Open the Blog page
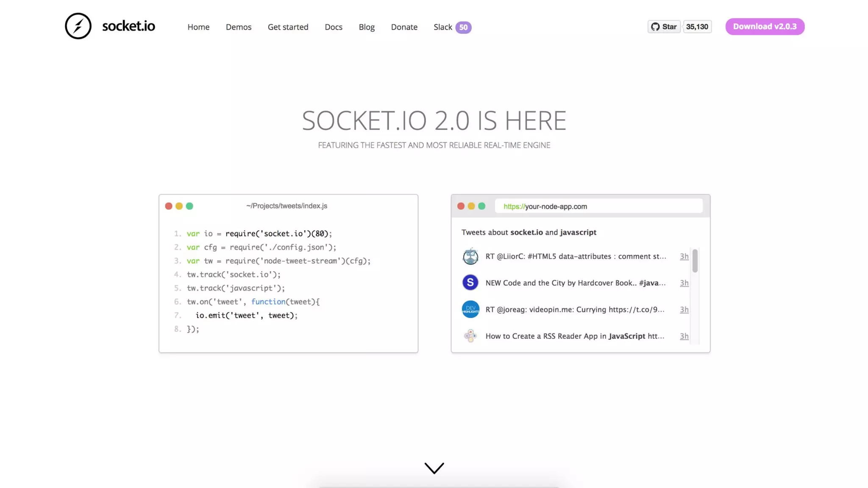This screenshot has width=868, height=488. click(x=366, y=27)
